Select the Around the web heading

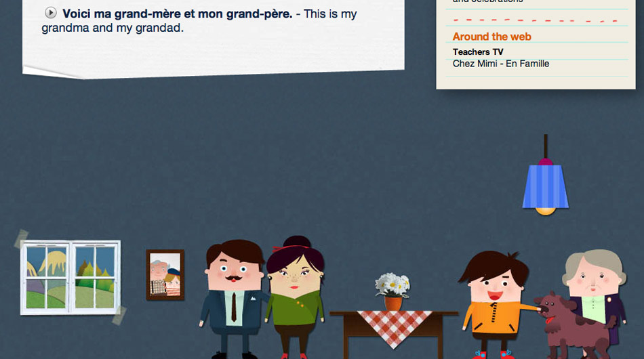tap(491, 37)
